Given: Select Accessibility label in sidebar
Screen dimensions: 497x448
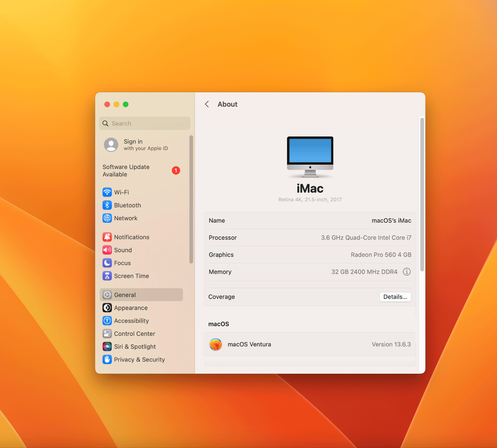Looking at the screenshot, I should click(132, 321).
